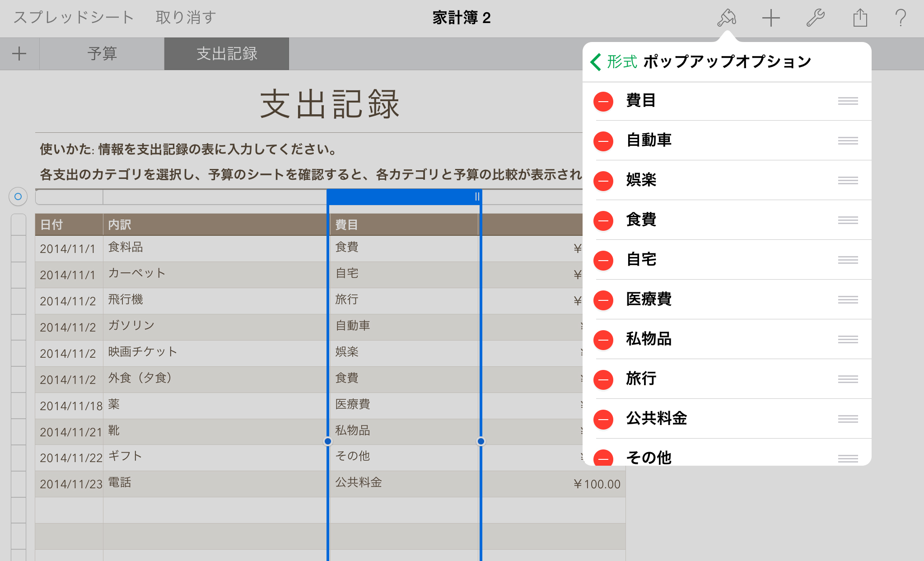
Task: Tap the plus insert icon in toolbar
Action: tap(771, 18)
